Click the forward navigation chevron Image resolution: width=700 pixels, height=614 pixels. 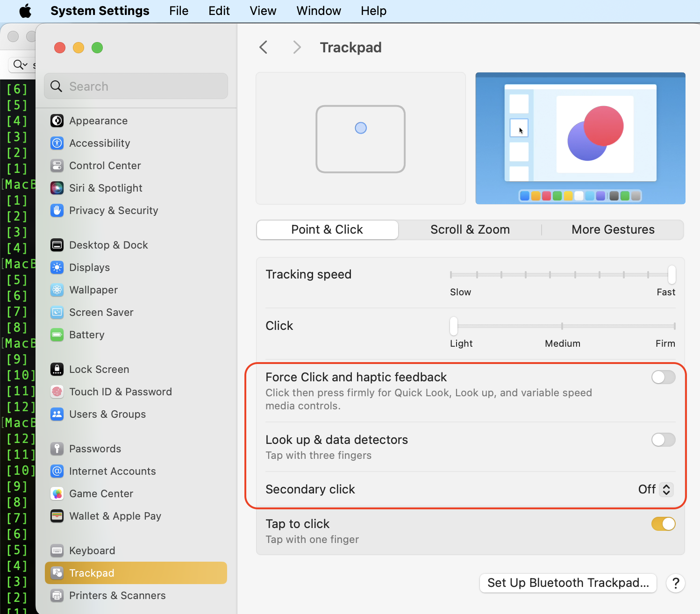(x=297, y=47)
